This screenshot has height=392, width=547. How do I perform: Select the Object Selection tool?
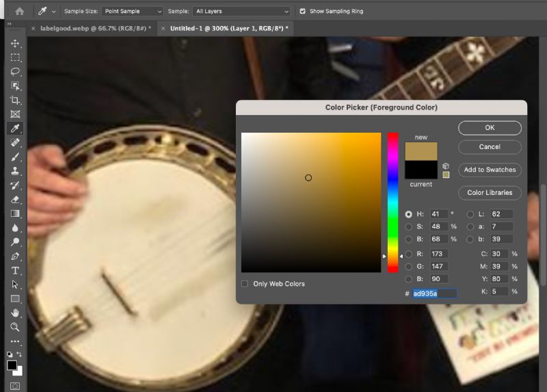coord(15,86)
